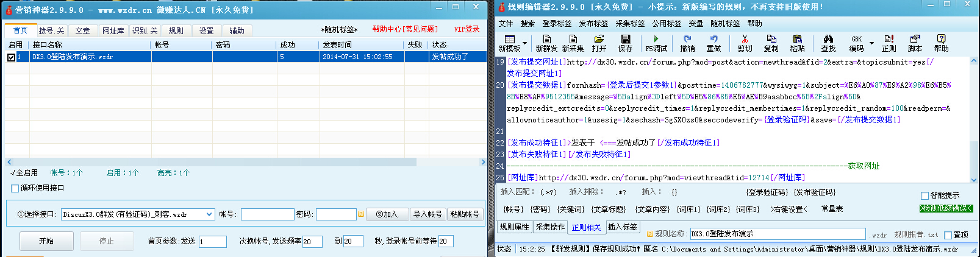Toggle the 智能提示 smart hint checkbox

coord(925,195)
